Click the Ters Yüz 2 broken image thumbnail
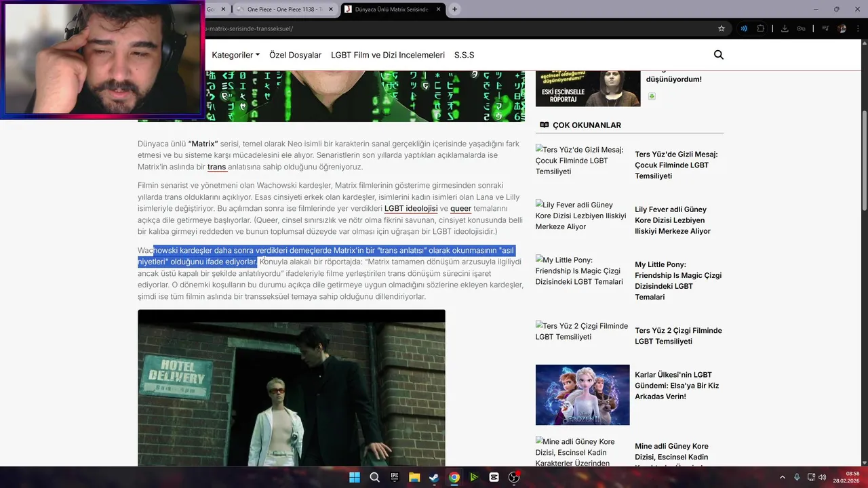 click(x=582, y=331)
